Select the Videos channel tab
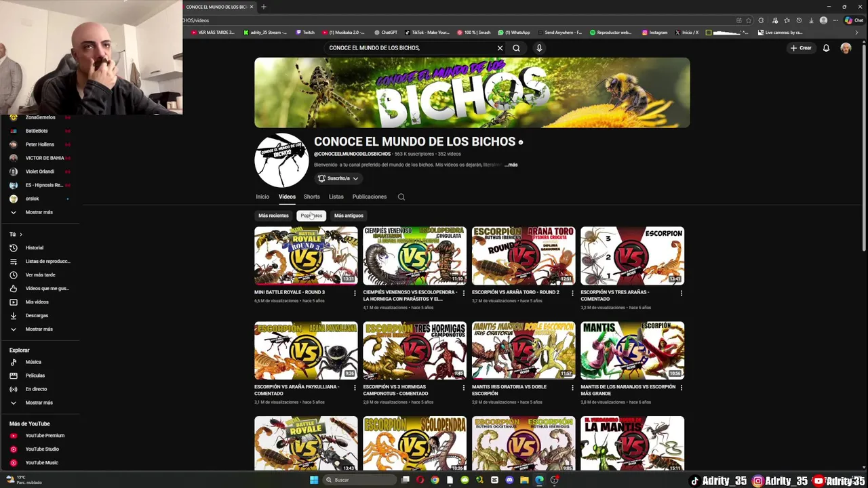 pyautogui.click(x=287, y=197)
